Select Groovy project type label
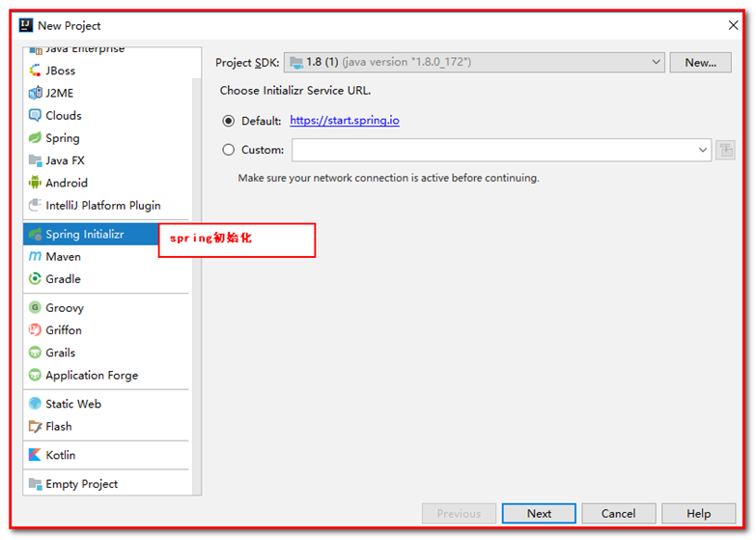The width and height of the screenshot is (756, 540). point(65,308)
